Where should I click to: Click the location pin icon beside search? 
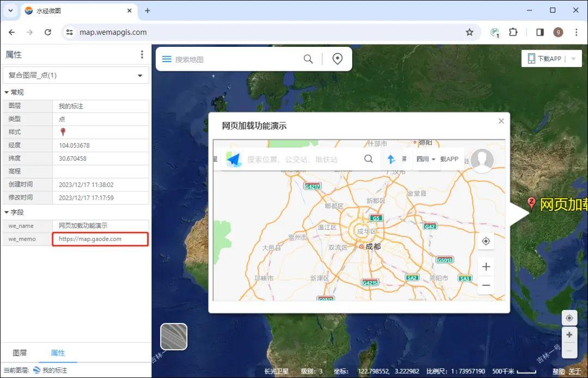tap(338, 59)
